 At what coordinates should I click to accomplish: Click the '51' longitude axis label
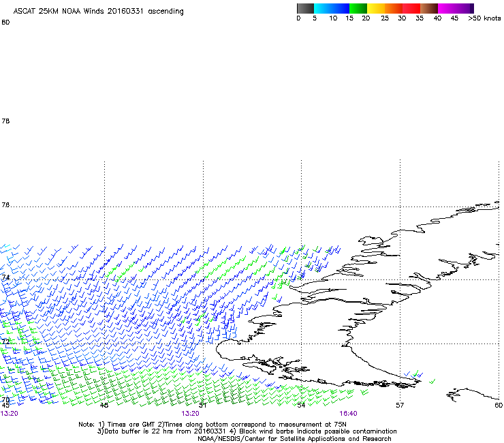click(202, 406)
